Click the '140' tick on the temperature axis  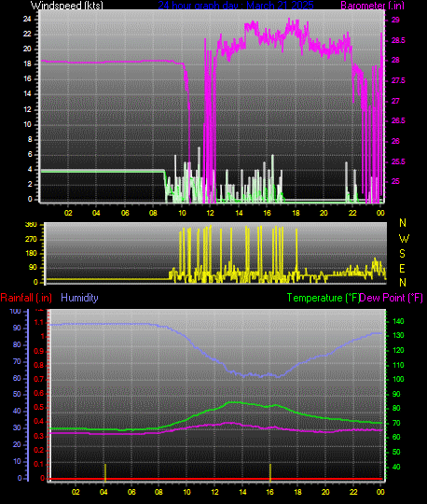tap(398, 321)
